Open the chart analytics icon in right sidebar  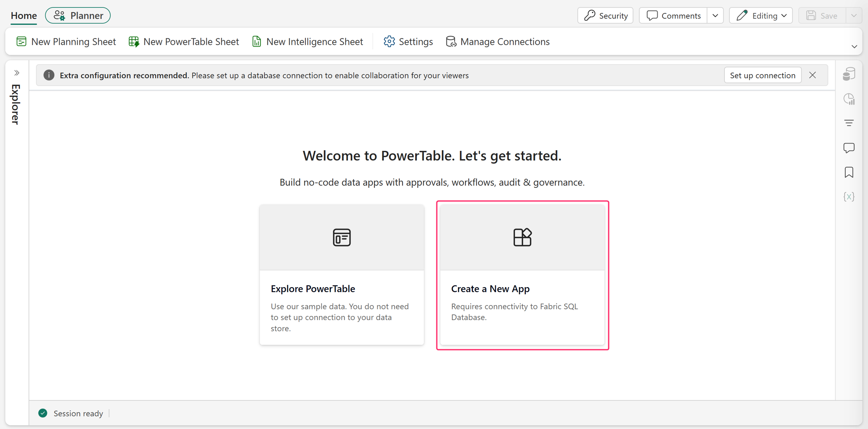tap(849, 99)
